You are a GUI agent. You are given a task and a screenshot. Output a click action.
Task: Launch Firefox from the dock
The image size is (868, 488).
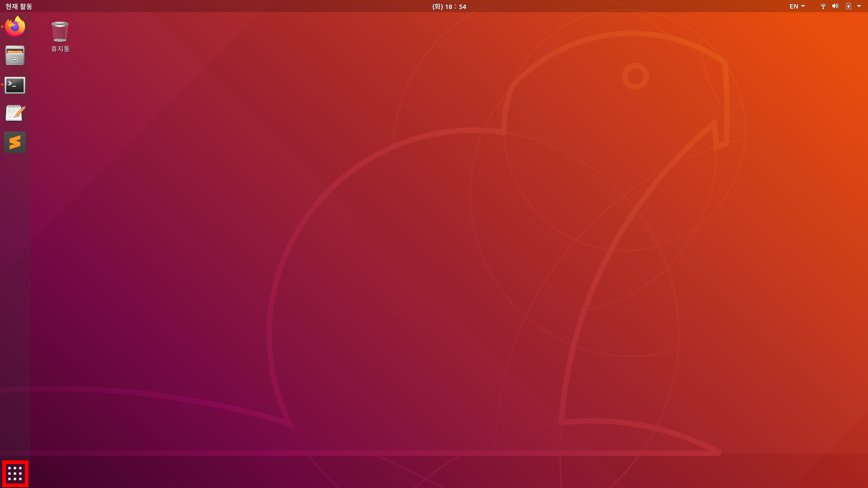point(15,27)
